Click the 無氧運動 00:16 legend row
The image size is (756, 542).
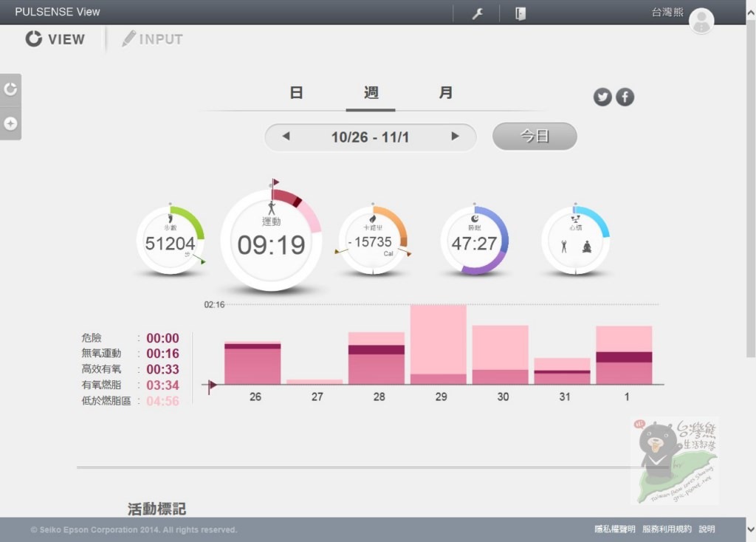(131, 354)
